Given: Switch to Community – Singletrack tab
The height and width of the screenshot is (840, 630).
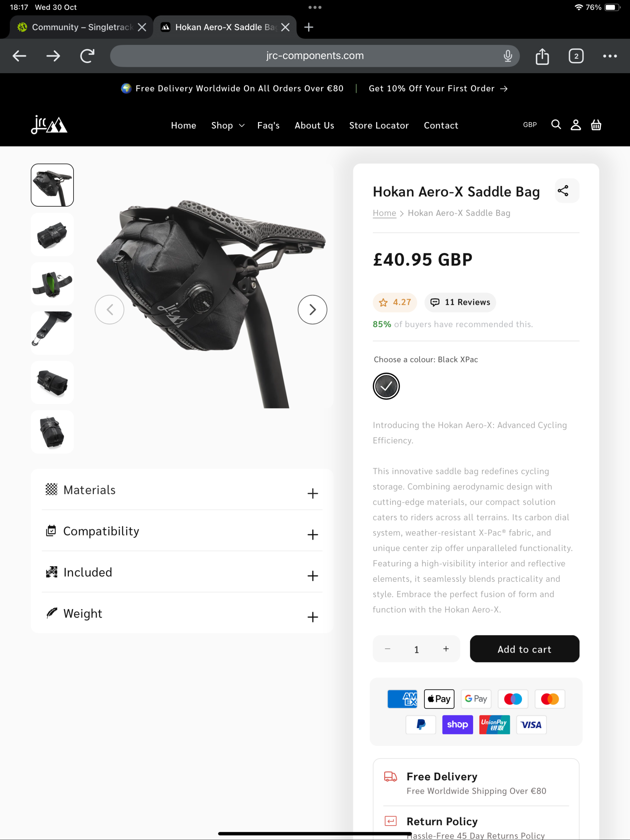Looking at the screenshot, I should [82, 27].
